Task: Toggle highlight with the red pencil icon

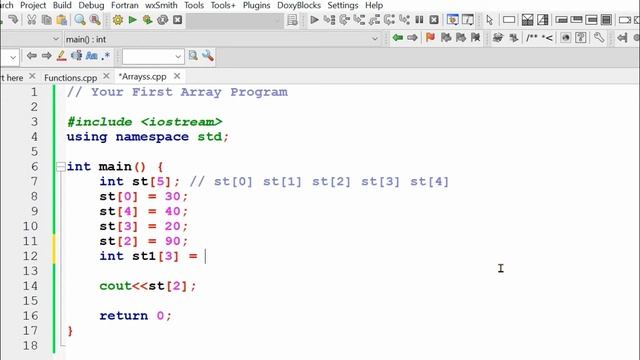Action: tap(62, 56)
